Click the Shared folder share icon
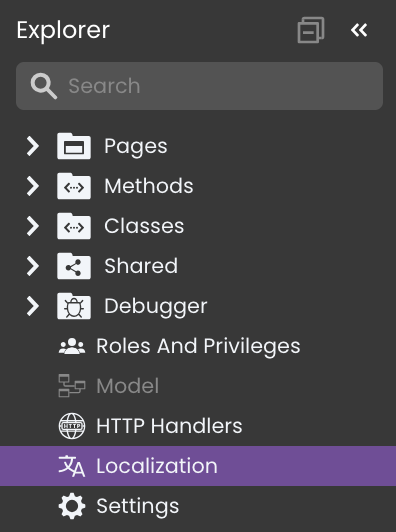Image resolution: width=396 pixels, height=532 pixels. pos(74,266)
